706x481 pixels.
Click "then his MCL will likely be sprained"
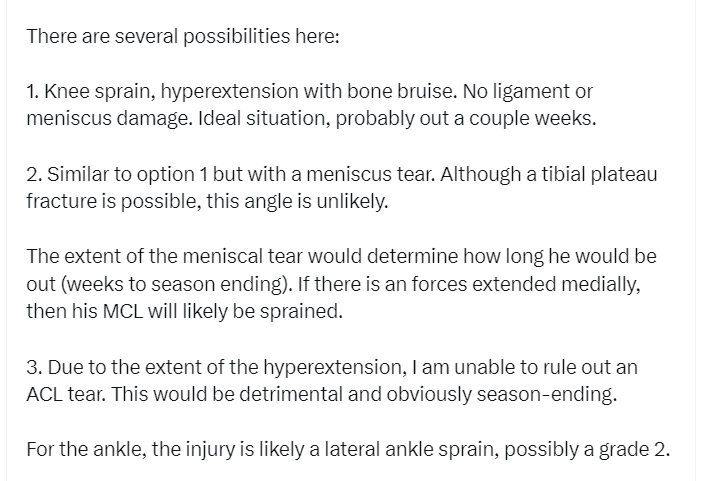[184, 311]
